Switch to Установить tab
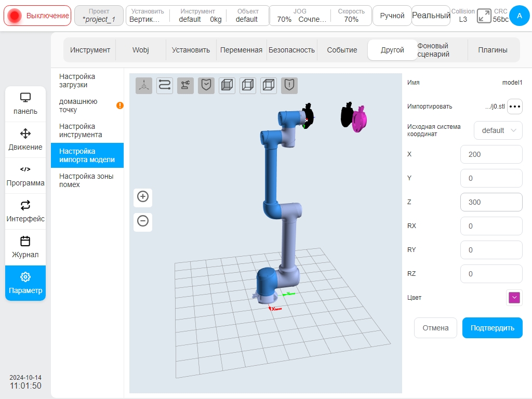This screenshot has width=532, height=399. (x=191, y=50)
